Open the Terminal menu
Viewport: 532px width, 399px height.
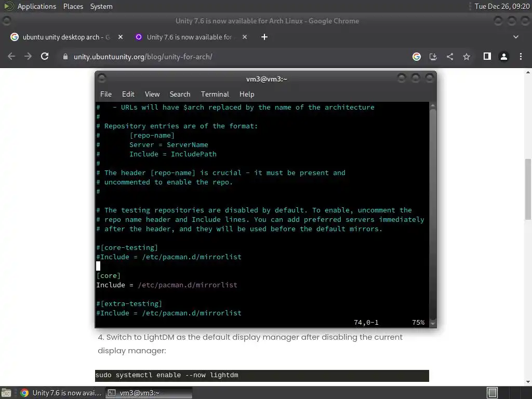click(x=215, y=95)
